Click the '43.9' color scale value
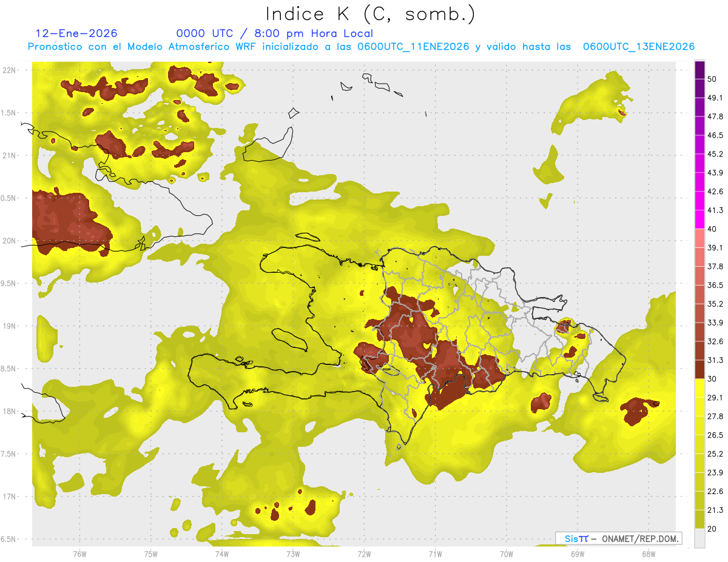The image size is (728, 562). [x=715, y=173]
